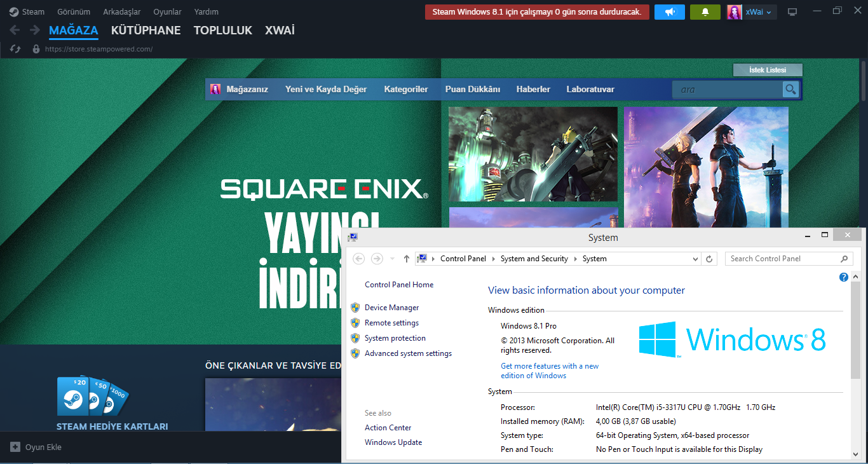Click Oyun Ekle to add a game
The image size is (868, 464).
[x=36, y=447]
